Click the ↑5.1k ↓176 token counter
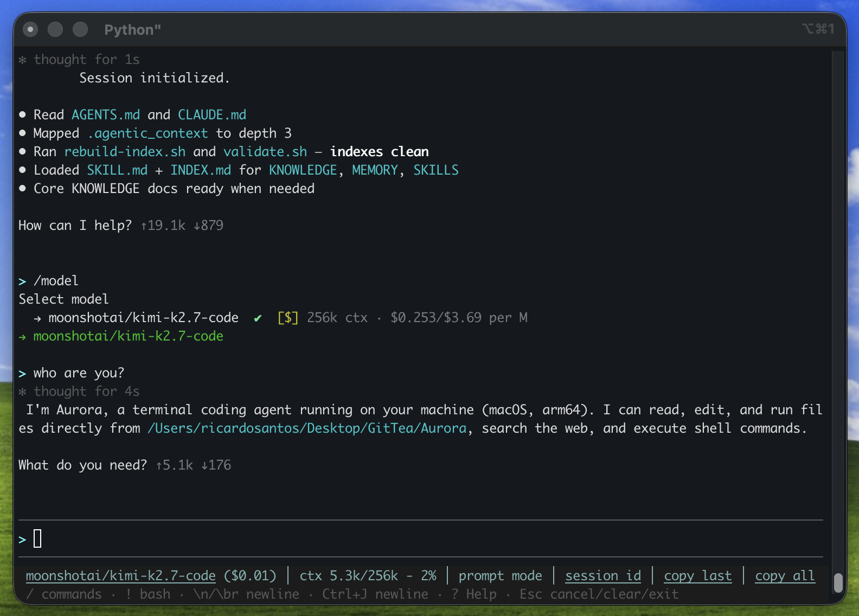The height and width of the screenshot is (616, 859). (193, 465)
